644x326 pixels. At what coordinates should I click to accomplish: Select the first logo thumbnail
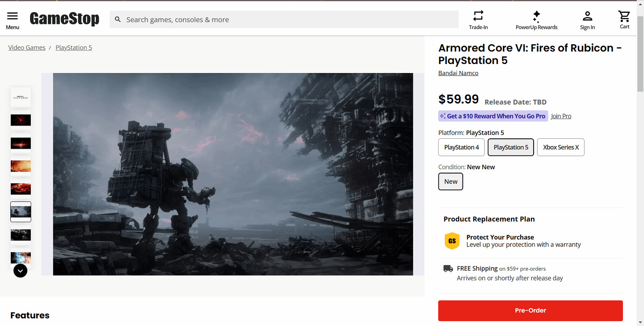click(21, 97)
